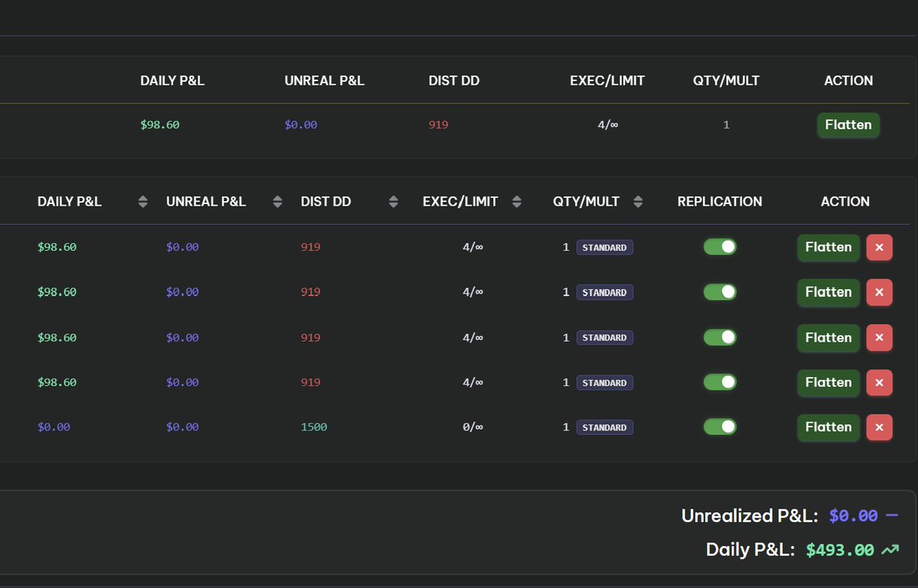
Task: Remove the row with 1500 DIST DD using red X
Action: coord(879,427)
